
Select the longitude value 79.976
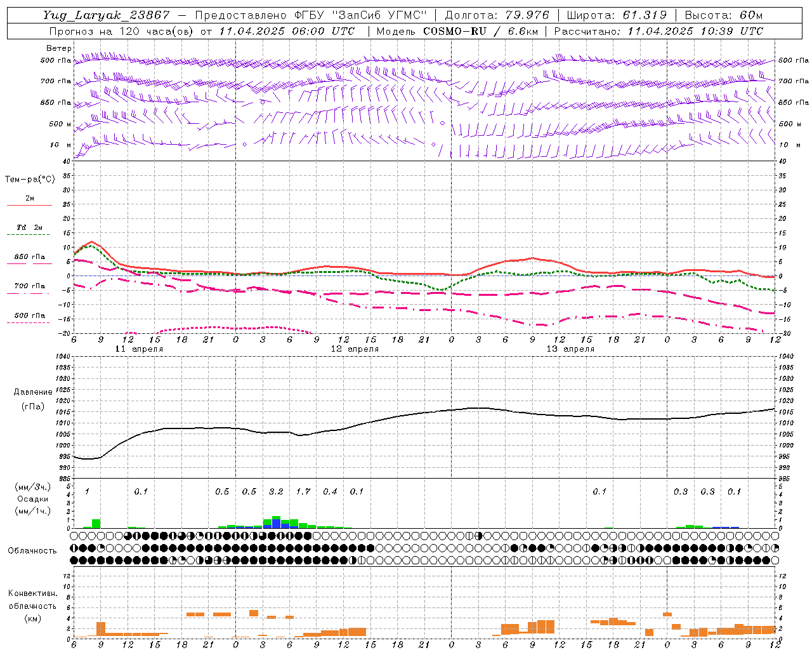coord(528,15)
